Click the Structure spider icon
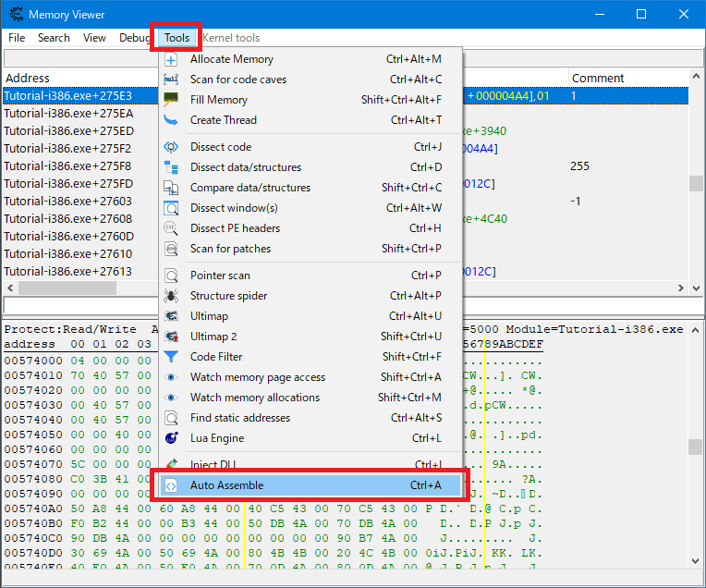 (x=171, y=296)
